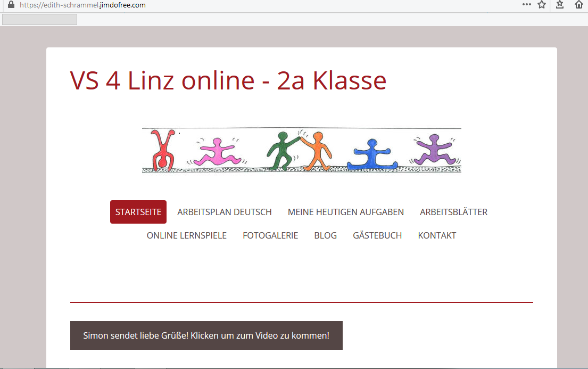Click the gray bookmark toolbar item
The height and width of the screenshot is (369, 588).
pos(40,20)
